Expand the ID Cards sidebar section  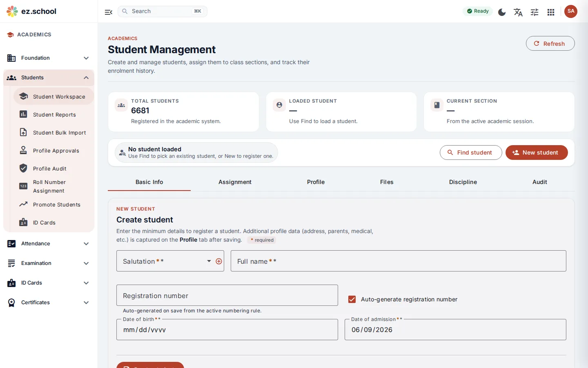pos(49,283)
